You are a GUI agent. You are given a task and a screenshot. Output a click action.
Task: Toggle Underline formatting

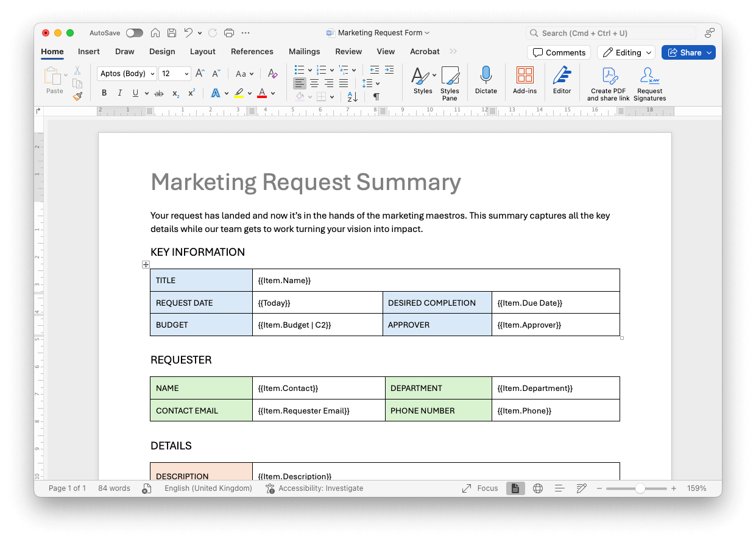[x=135, y=93]
